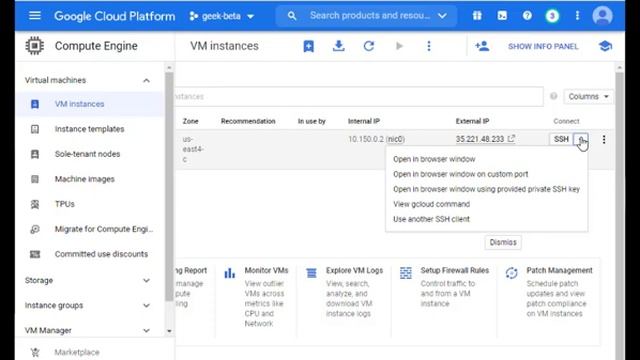Click the Recommendation column header
Image resolution: width=640 pixels, height=360 pixels.
tap(248, 121)
